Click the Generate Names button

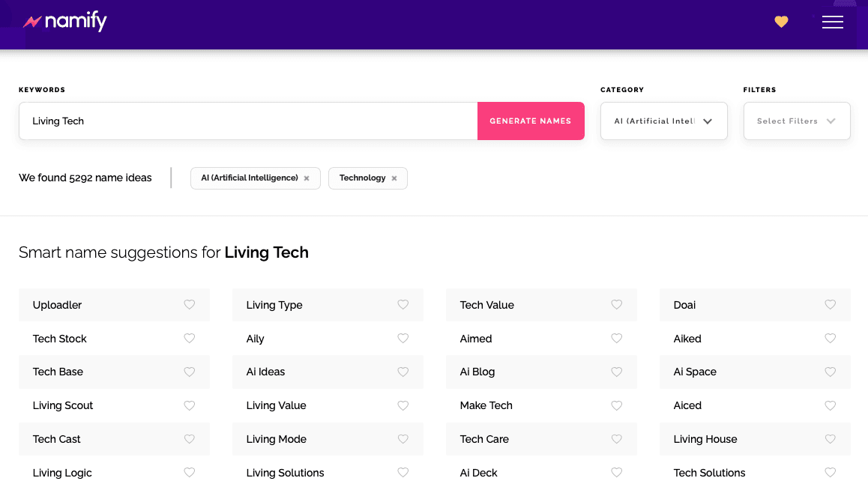531,121
